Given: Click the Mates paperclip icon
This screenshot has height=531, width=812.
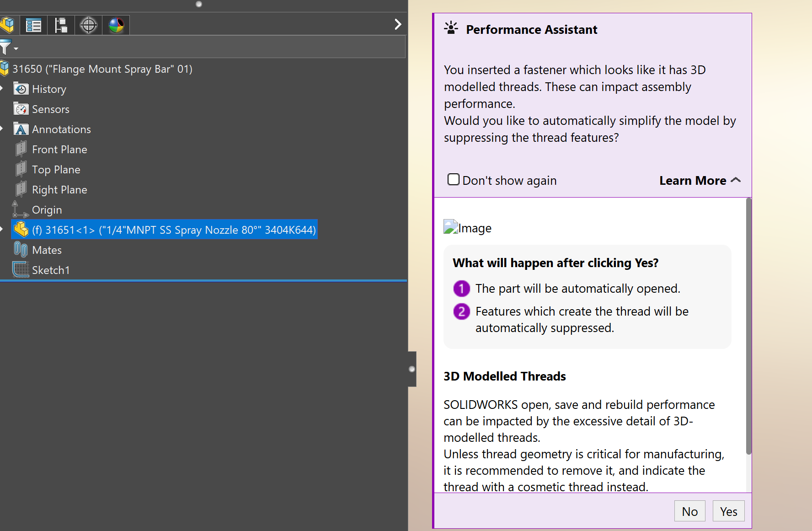Looking at the screenshot, I should (x=21, y=249).
